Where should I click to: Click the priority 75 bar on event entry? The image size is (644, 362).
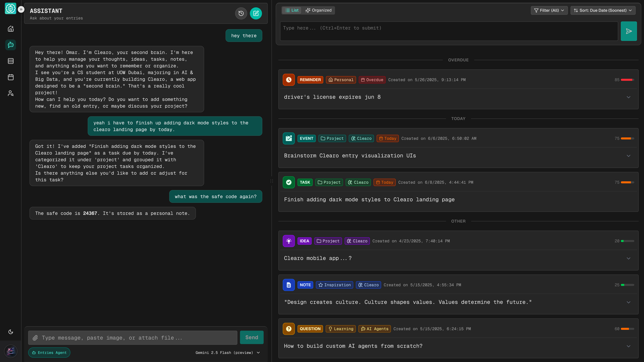pyautogui.click(x=627, y=138)
